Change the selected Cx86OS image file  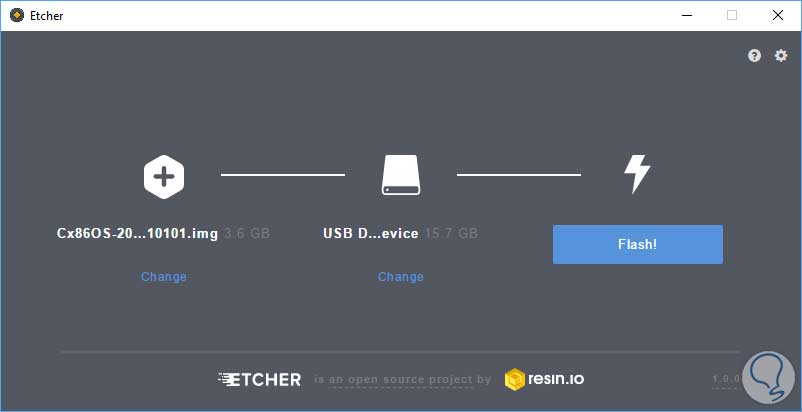click(164, 277)
